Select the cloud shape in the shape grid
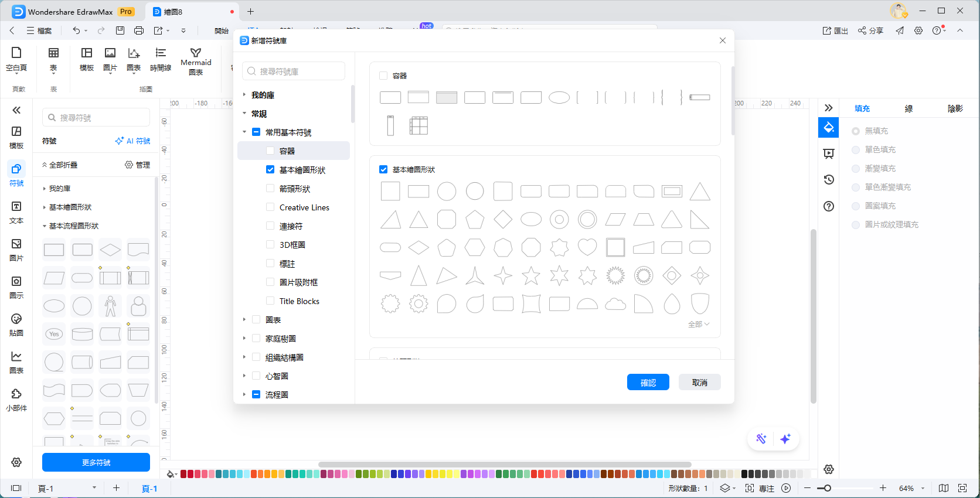Screen dimensions: 980x498 [615, 303]
